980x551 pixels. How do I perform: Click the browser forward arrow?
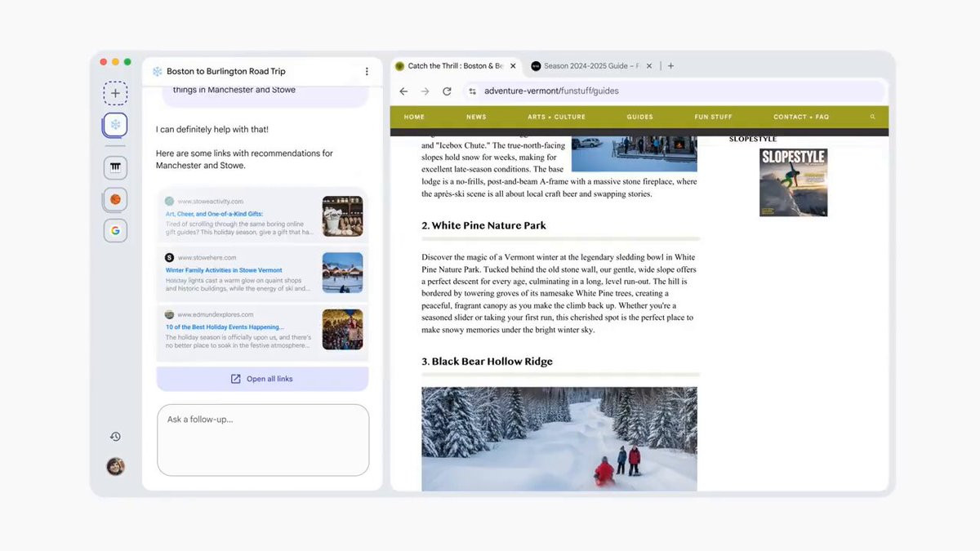point(425,91)
